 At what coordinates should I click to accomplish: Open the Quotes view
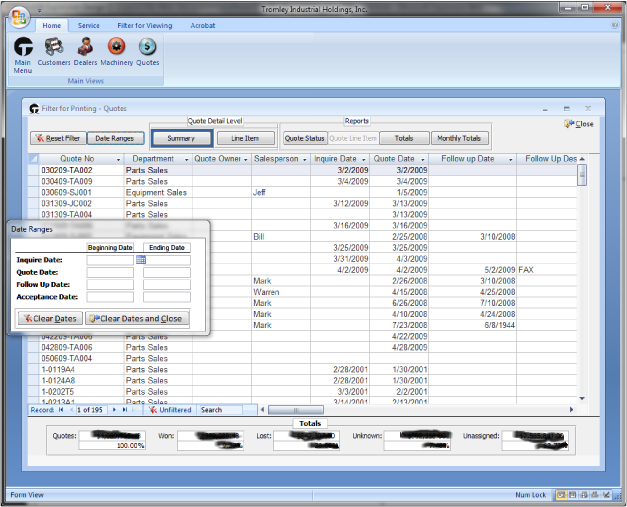point(148,52)
